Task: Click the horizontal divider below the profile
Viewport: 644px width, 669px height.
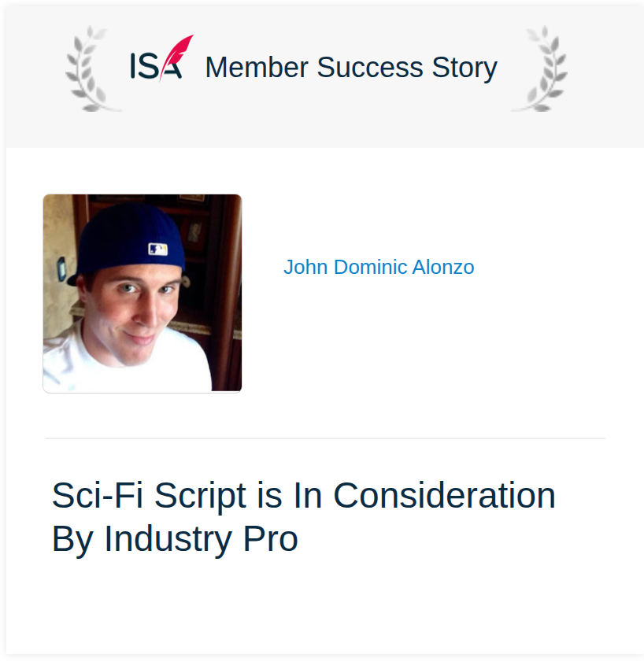Action: pyautogui.click(x=325, y=438)
